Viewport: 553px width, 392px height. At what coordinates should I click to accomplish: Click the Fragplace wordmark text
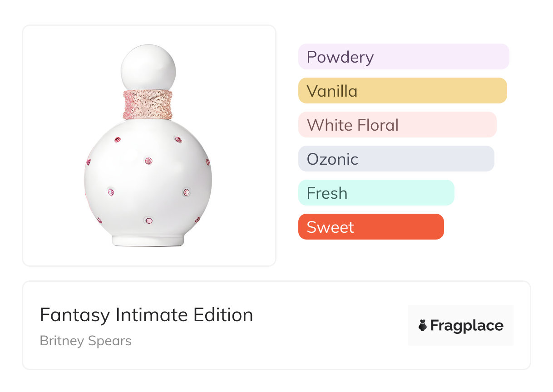point(467,325)
